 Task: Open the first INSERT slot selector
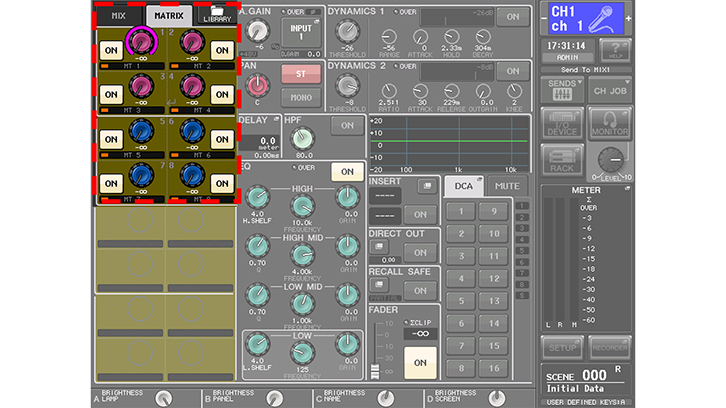click(385, 196)
